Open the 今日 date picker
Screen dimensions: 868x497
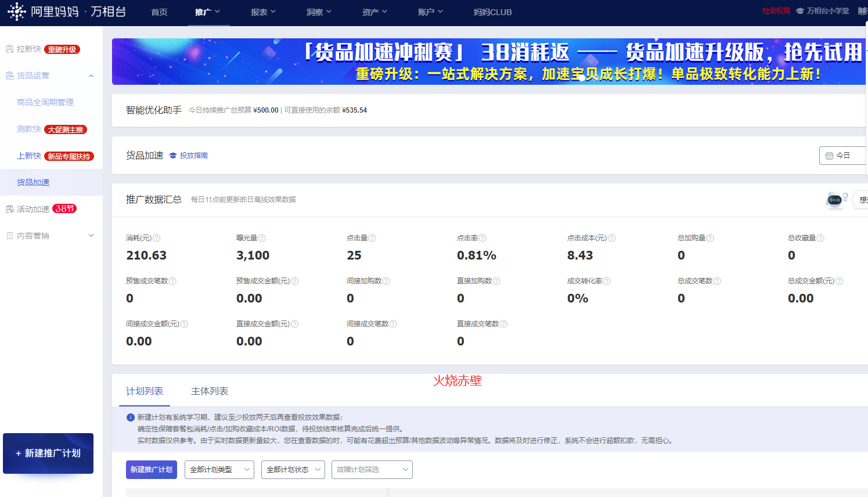coord(843,156)
